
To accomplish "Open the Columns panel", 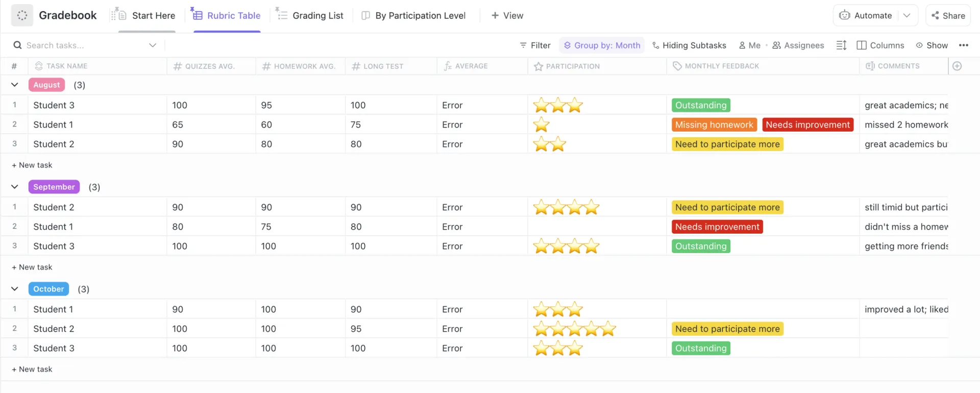I will [880, 45].
